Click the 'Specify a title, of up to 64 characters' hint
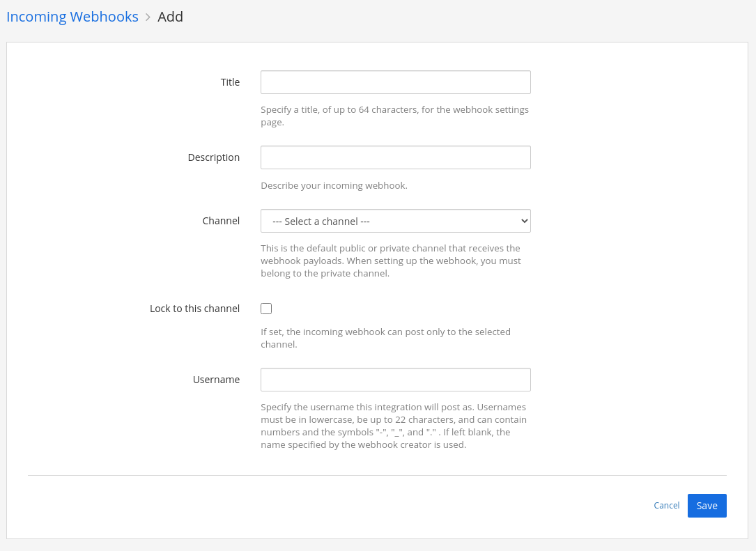Viewport: 756px width, 551px height. 395,116
